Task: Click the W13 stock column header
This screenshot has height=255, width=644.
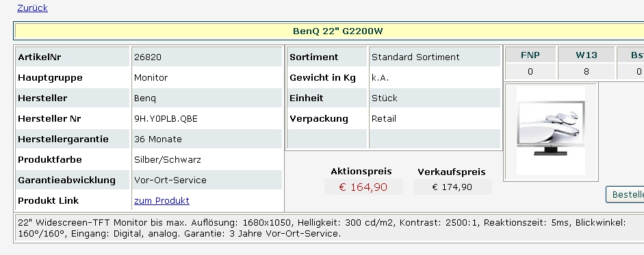Action: [x=586, y=55]
